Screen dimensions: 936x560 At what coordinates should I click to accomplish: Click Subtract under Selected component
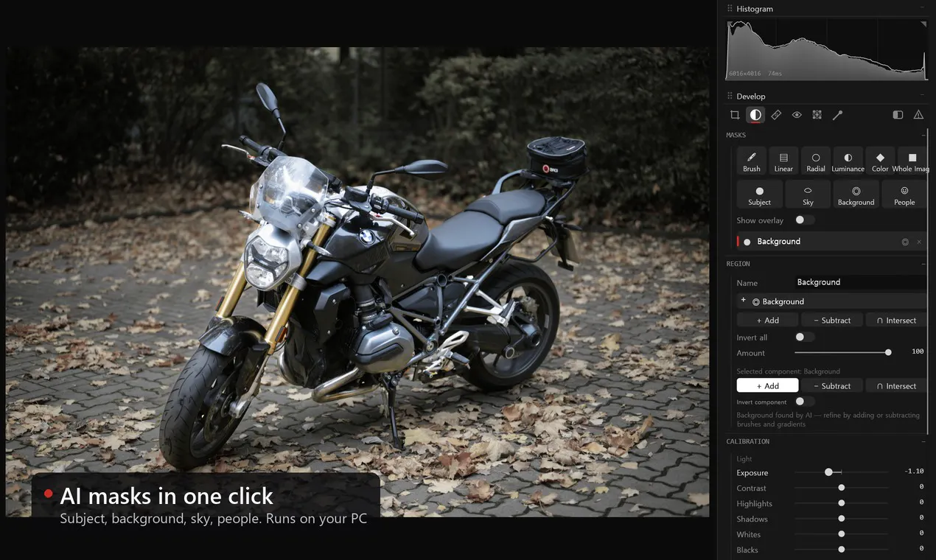tap(831, 386)
